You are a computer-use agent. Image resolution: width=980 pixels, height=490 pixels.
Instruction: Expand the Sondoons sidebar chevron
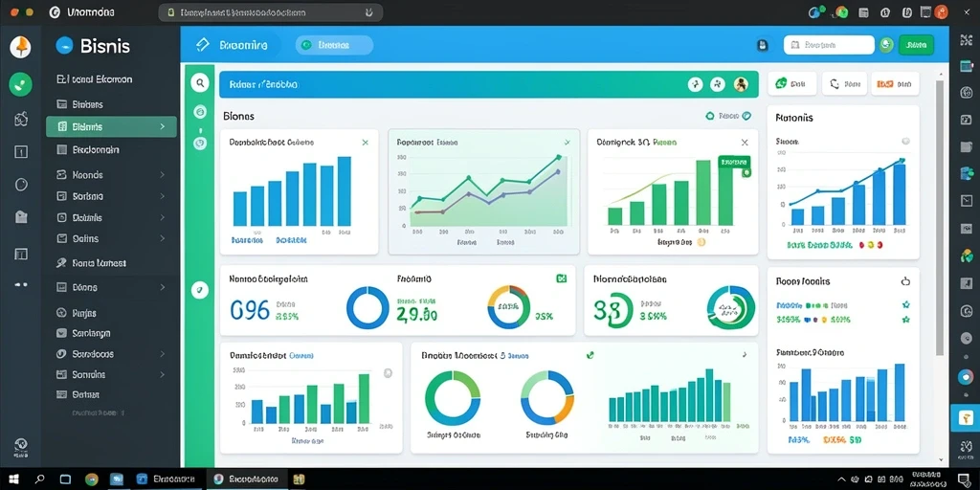[x=163, y=354]
